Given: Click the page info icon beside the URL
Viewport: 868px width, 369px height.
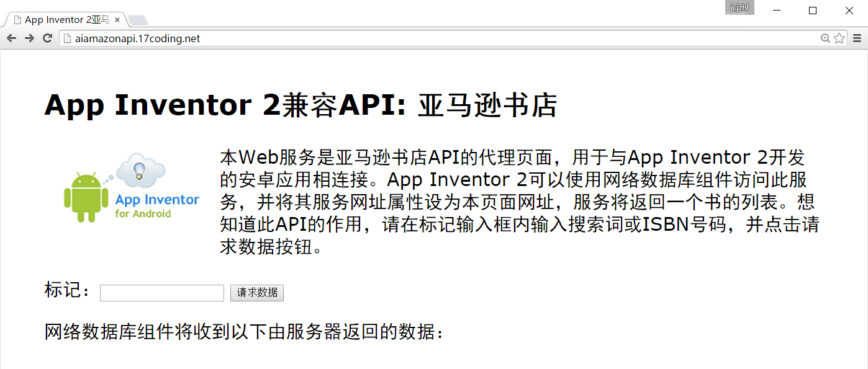Looking at the screenshot, I should (x=68, y=38).
